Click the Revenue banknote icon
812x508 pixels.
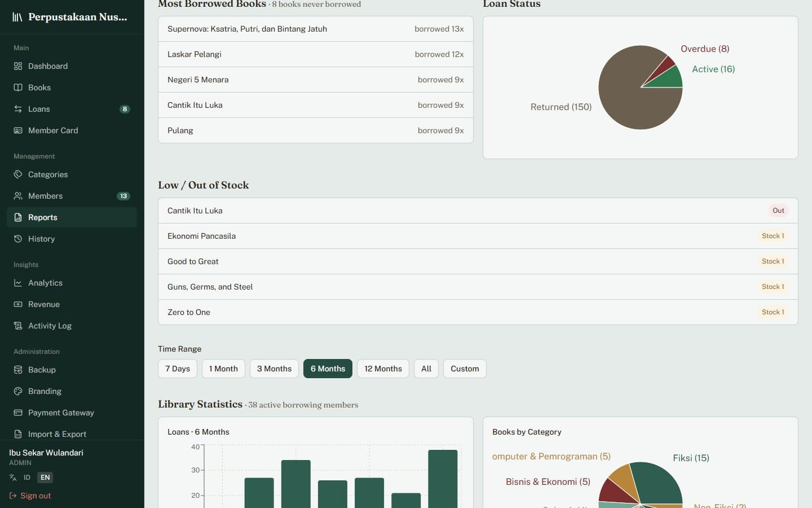coord(18,304)
